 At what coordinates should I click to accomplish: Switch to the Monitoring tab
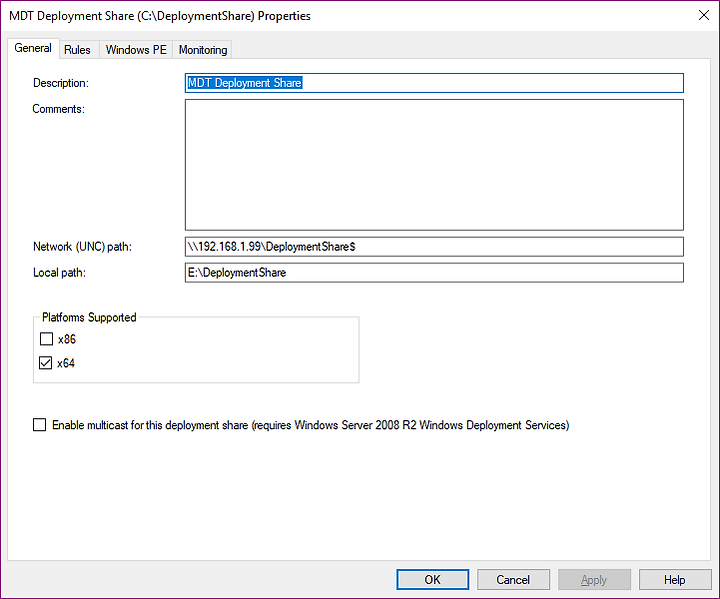tap(202, 50)
